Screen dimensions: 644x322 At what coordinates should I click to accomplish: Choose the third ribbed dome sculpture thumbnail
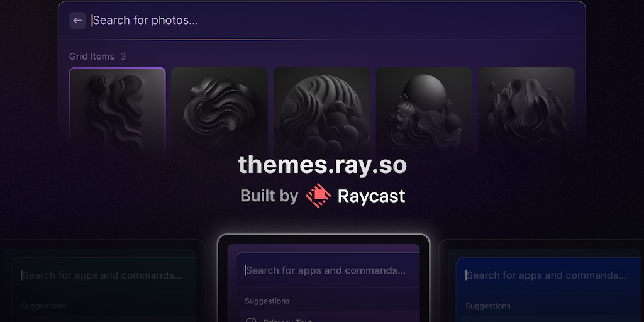(322, 112)
